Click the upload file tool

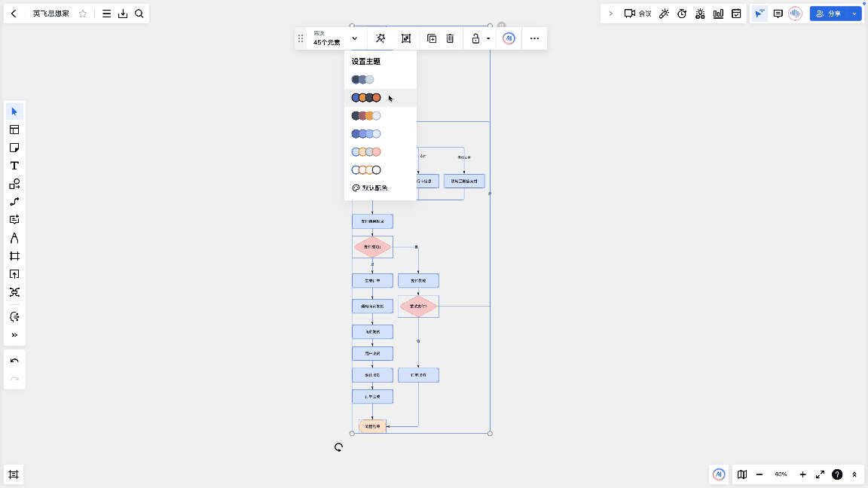coord(14,274)
